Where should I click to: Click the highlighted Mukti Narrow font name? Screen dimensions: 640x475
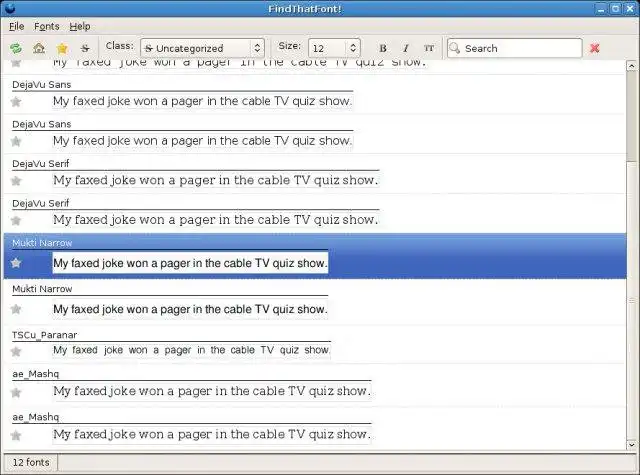pyautogui.click(x=42, y=243)
